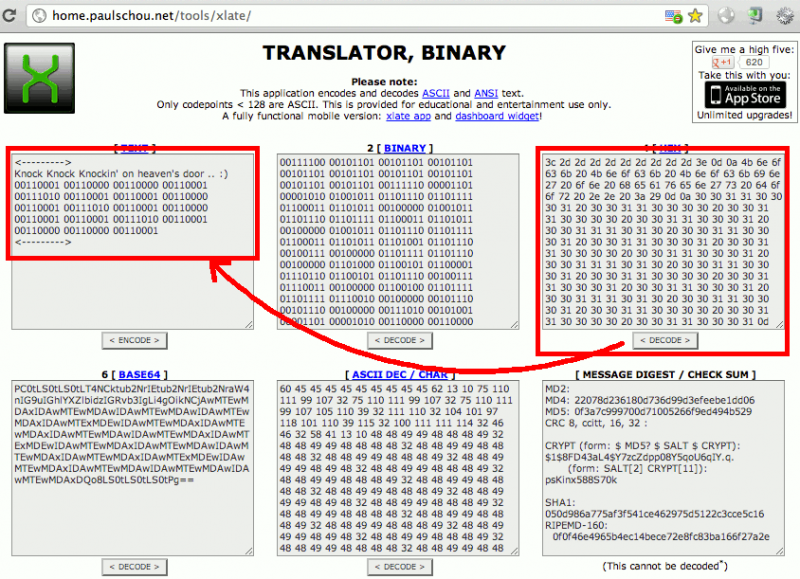Open the Available on the App Store badge

(x=745, y=94)
